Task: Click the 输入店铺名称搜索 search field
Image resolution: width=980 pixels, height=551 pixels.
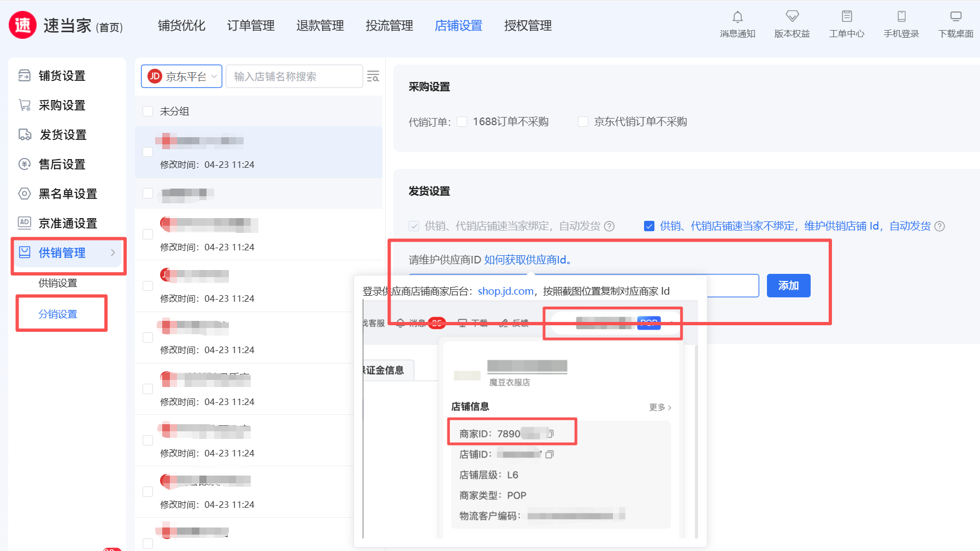Action: pos(294,77)
